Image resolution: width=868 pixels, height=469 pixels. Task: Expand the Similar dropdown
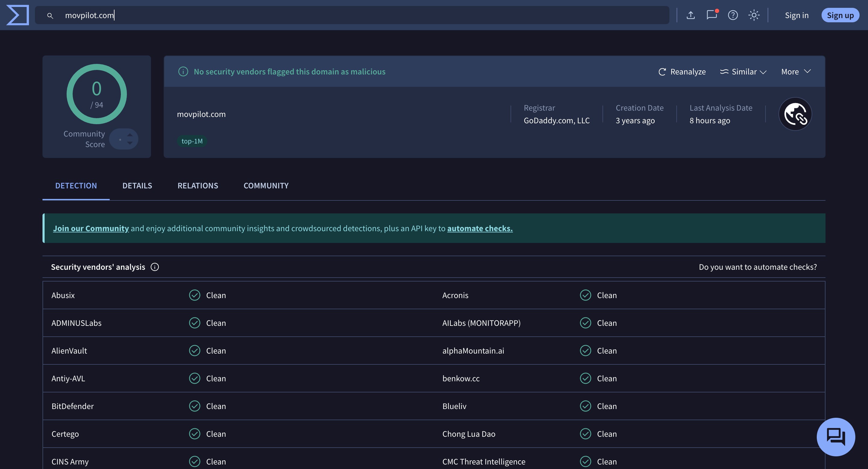(743, 72)
